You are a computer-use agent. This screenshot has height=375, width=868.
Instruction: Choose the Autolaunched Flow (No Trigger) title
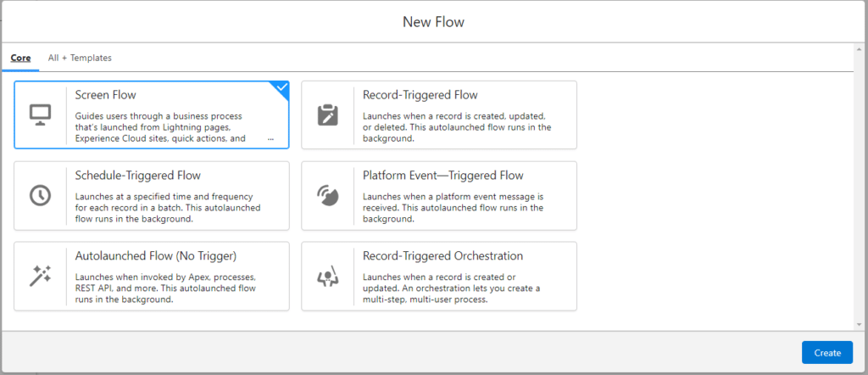155,255
